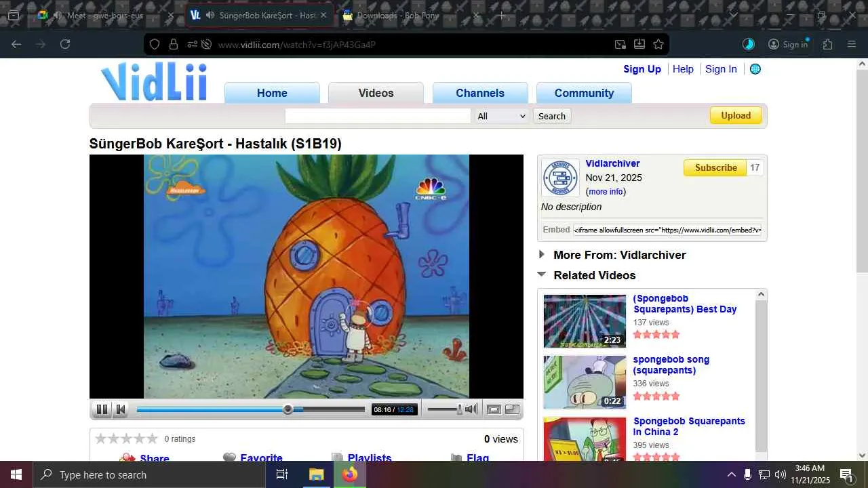Viewport: 868px width, 488px height.
Task: Click the address bar URL field
Action: tap(407, 45)
